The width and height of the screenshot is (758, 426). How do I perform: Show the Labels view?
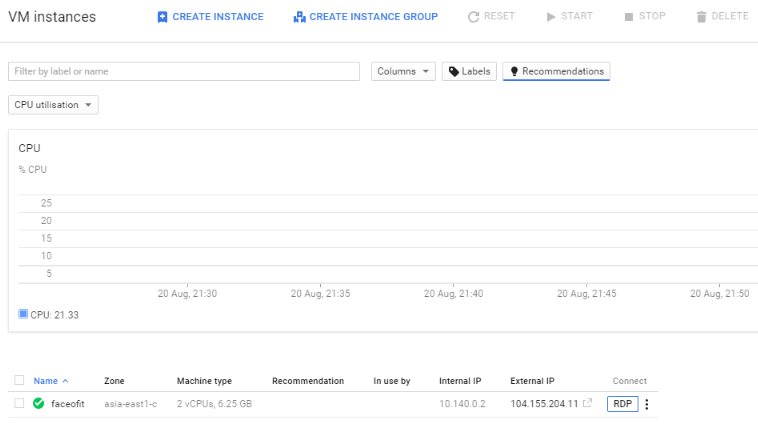(x=469, y=72)
